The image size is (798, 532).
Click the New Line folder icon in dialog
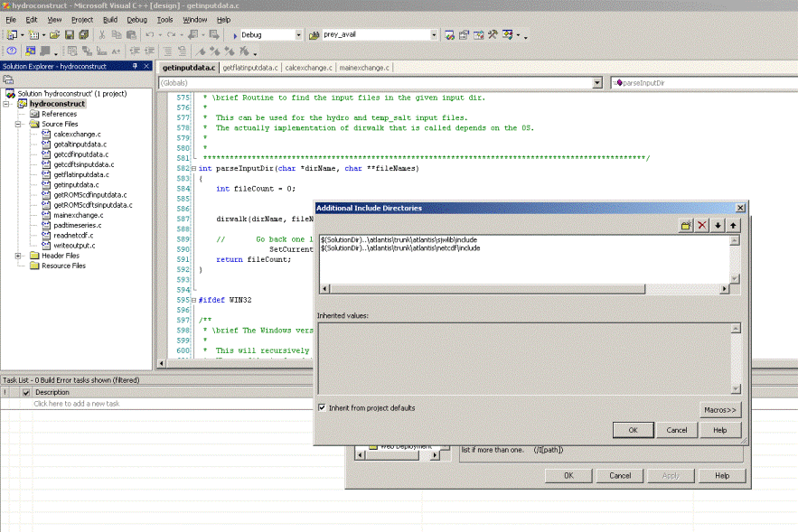(x=687, y=225)
